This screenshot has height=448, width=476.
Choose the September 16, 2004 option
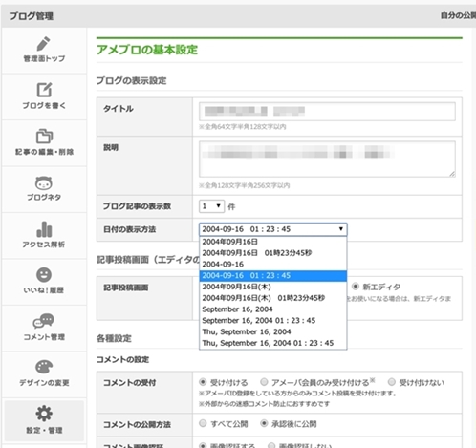pyautogui.click(x=273, y=309)
